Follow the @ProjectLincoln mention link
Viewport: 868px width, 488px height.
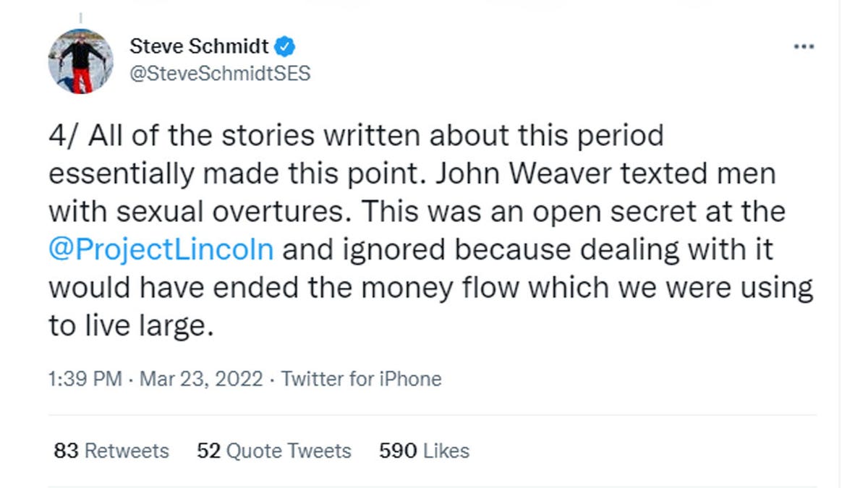(161, 249)
